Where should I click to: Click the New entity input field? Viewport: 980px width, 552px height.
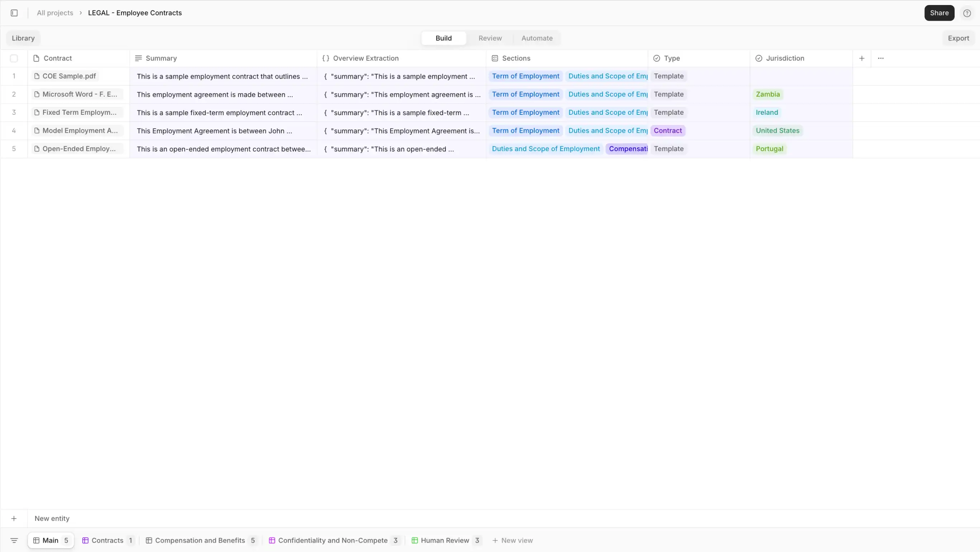tap(52, 518)
